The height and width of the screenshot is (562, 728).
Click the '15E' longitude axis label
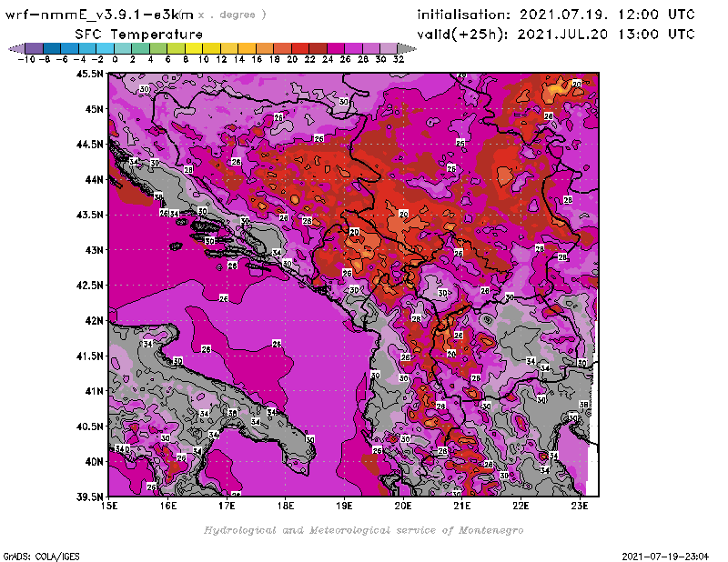point(109,507)
